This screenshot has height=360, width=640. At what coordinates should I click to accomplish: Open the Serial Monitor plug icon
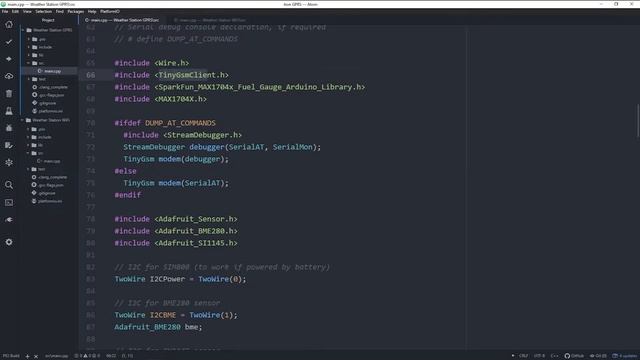(x=9, y=220)
